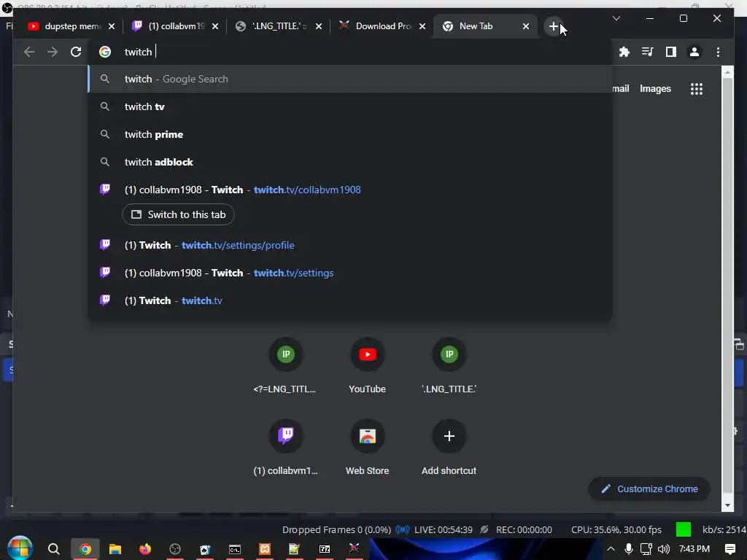
Task: Open a new tab with the plus button
Action: (553, 26)
